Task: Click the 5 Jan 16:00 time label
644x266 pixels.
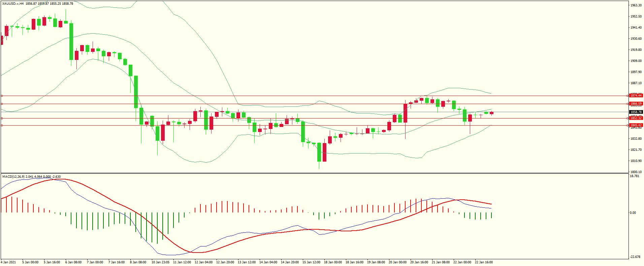Action: [52, 262]
